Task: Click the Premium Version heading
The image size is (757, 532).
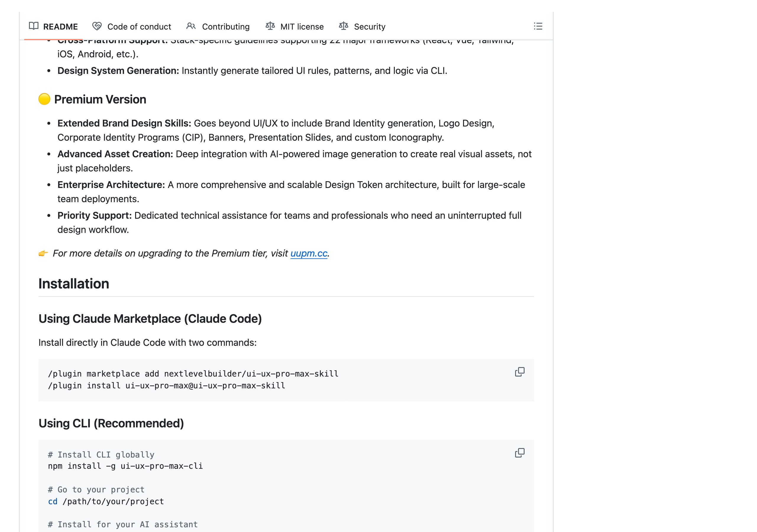Action: [x=100, y=99]
